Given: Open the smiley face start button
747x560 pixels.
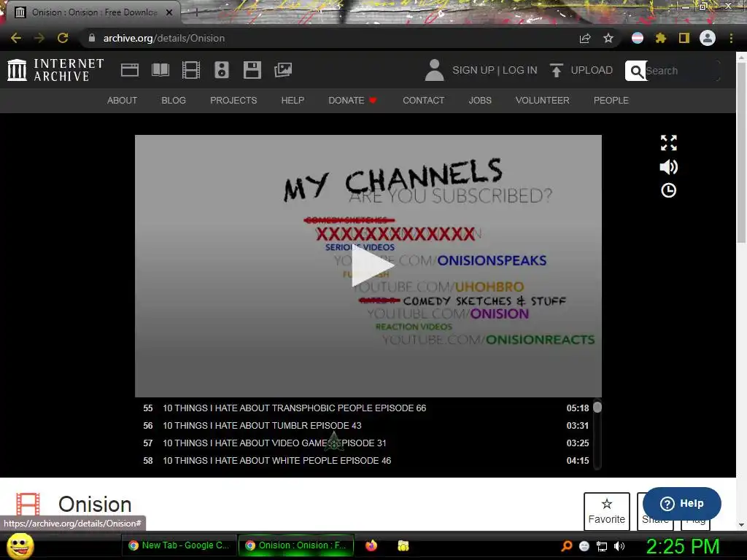Looking at the screenshot, I should click(x=20, y=545).
